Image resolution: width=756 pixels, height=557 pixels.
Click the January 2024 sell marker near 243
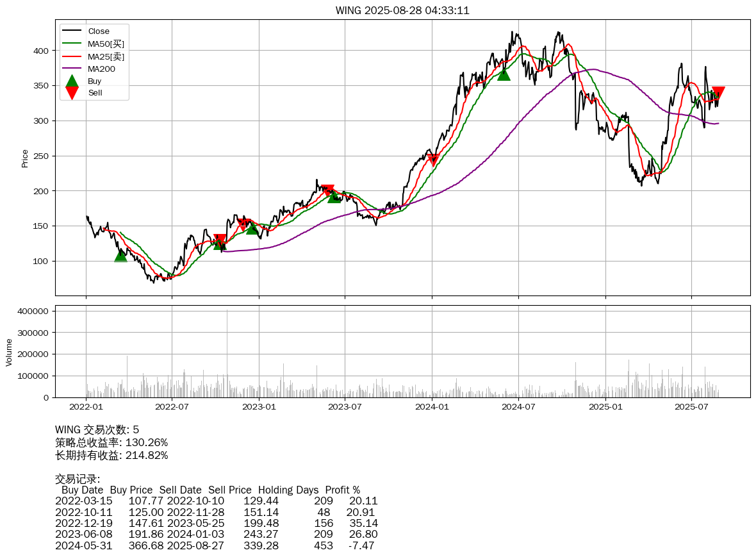point(433,160)
